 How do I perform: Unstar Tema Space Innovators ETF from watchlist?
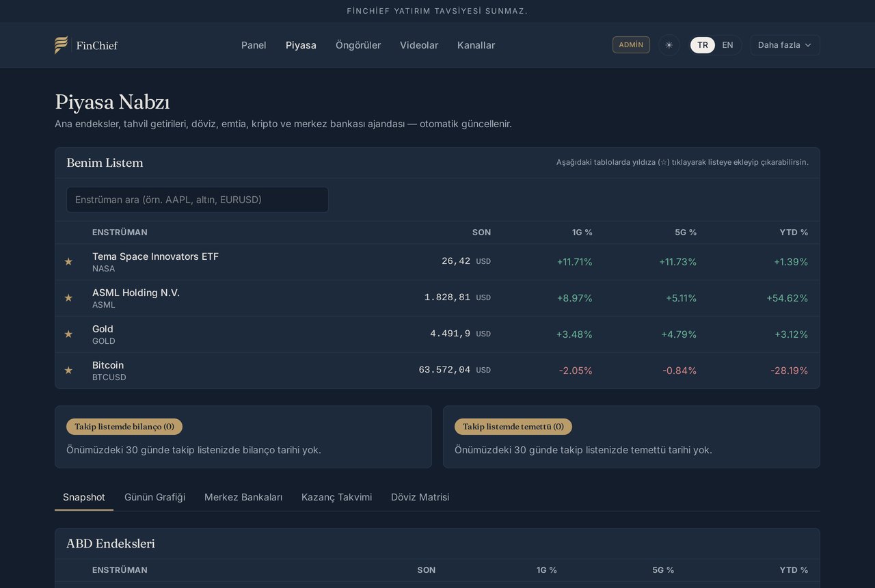[x=68, y=262]
